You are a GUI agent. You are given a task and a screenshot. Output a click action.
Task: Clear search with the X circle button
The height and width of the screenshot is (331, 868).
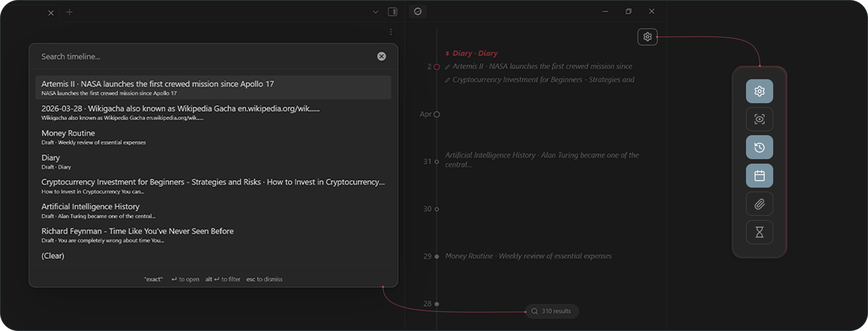pyautogui.click(x=381, y=56)
